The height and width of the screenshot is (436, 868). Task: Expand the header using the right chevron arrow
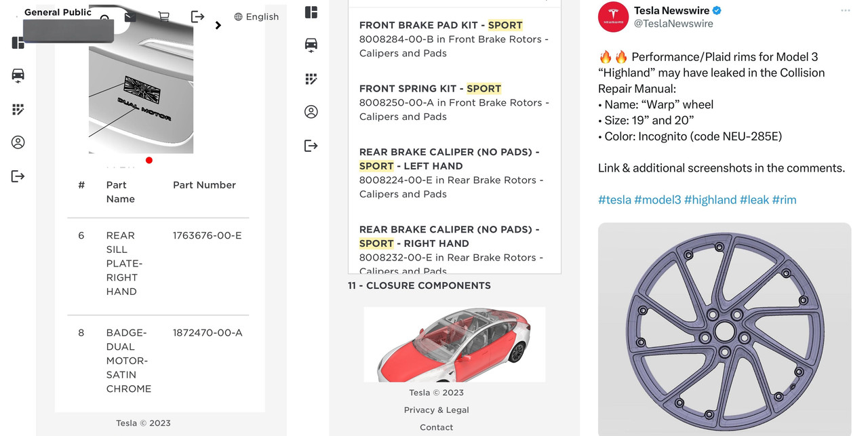(218, 26)
